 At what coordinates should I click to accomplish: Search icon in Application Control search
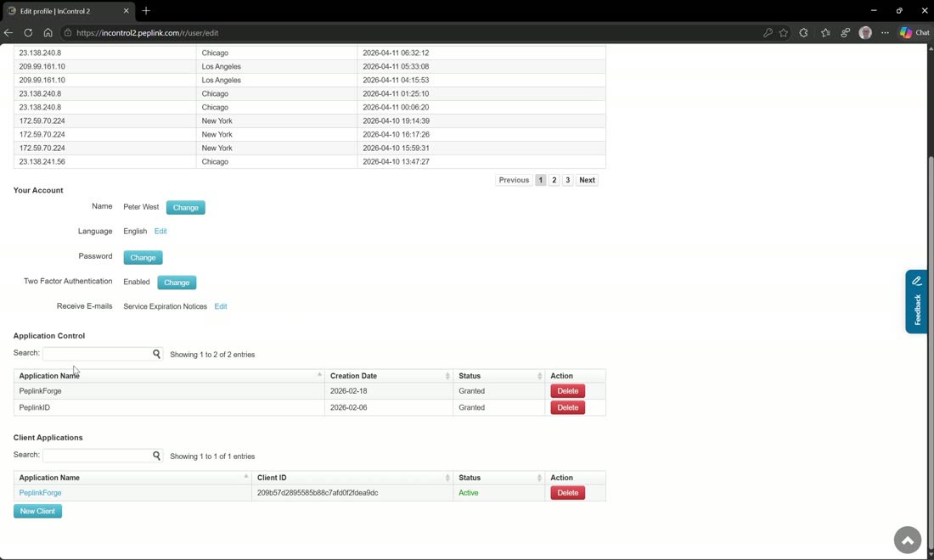pyautogui.click(x=157, y=354)
